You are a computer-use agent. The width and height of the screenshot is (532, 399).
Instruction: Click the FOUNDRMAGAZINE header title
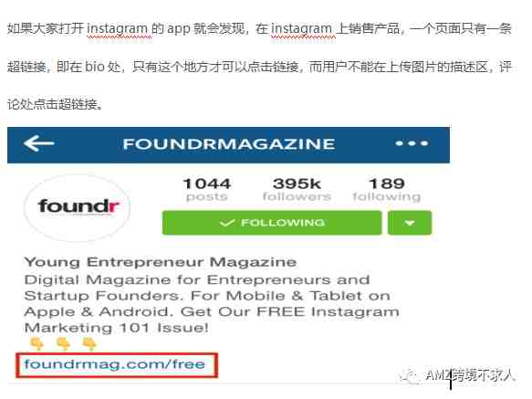[x=229, y=144]
